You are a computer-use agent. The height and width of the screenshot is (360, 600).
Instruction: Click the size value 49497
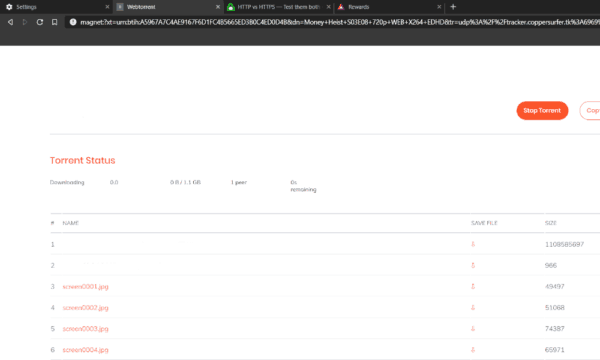click(554, 287)
